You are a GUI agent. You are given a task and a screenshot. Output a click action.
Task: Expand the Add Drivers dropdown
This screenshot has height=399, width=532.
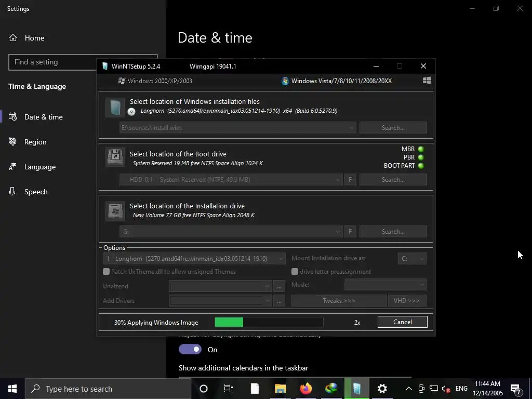point(268,301)
